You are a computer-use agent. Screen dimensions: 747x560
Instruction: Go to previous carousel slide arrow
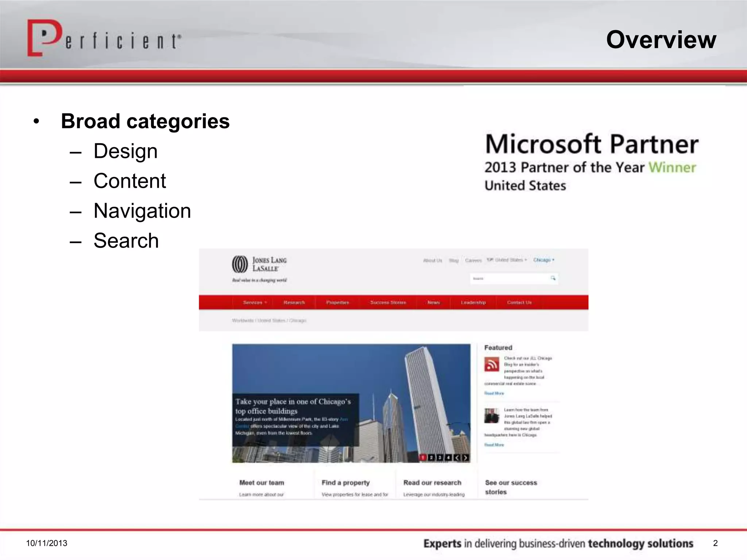[x=457, y=458]
